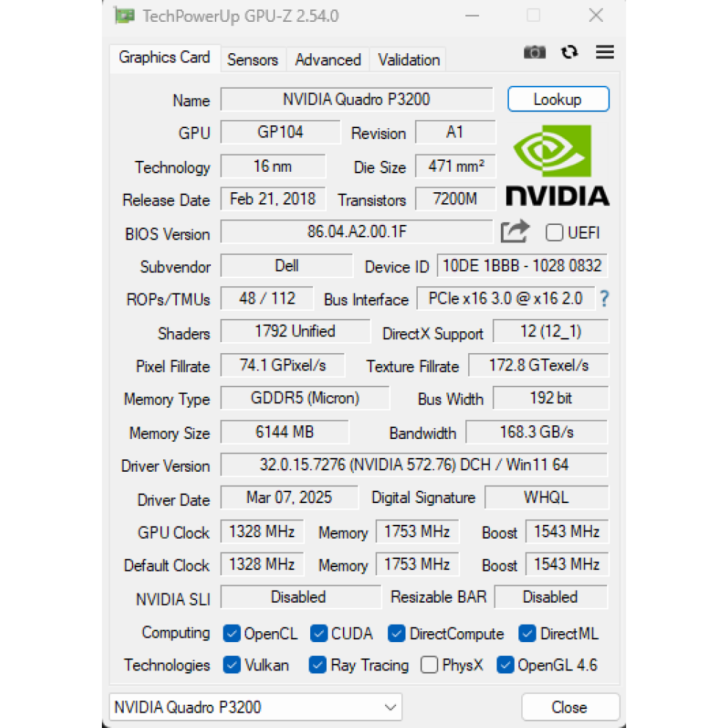Toggle the UEFI checkbox
Screen dimensions: 728x728
point(554,233)
